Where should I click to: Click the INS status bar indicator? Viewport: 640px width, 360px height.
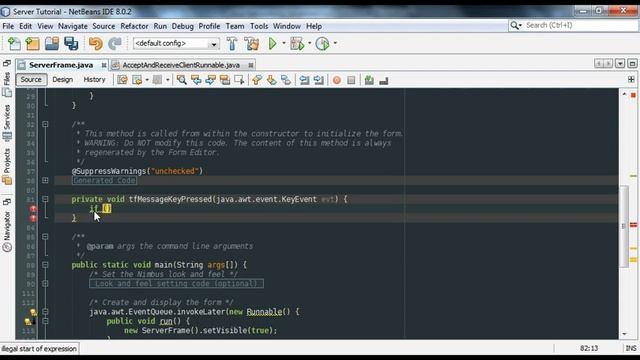click(x=631, y=348)
